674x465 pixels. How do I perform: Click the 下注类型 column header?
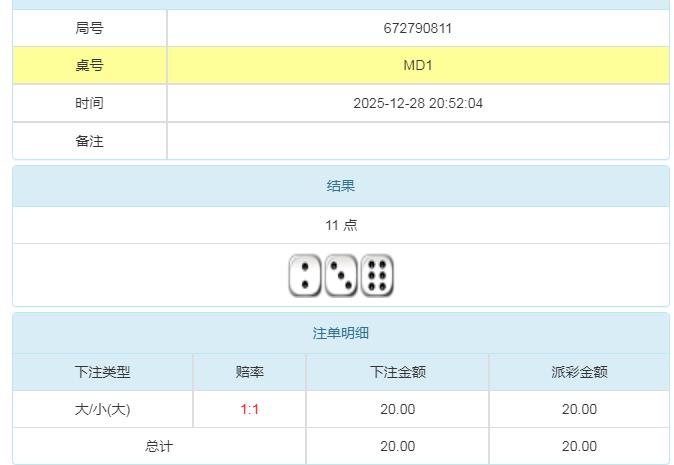[102, 372]
